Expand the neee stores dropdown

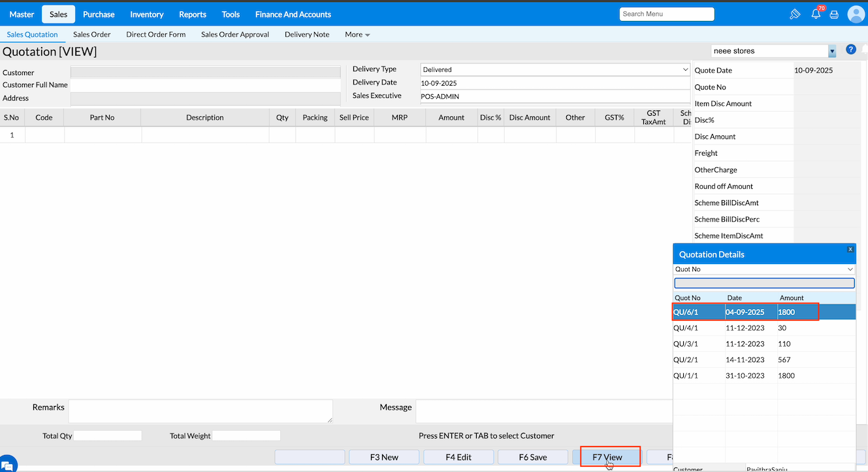pos(831,51)
